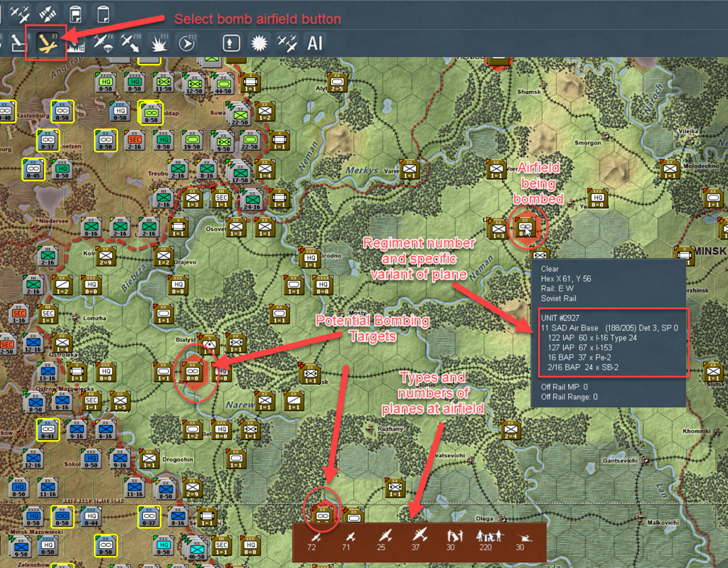Click the boxed up-arrow toolbar button

pyautogui.click(x=231, y=43)
